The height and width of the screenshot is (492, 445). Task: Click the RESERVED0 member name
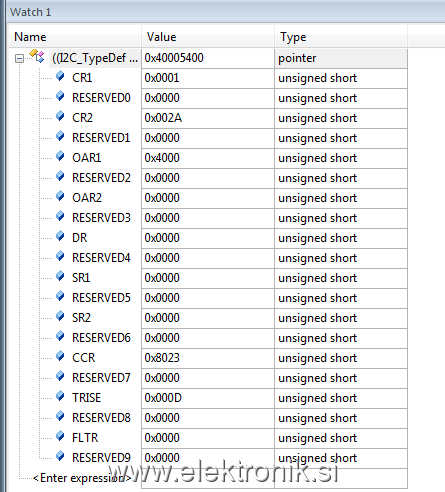pos(101,98)
